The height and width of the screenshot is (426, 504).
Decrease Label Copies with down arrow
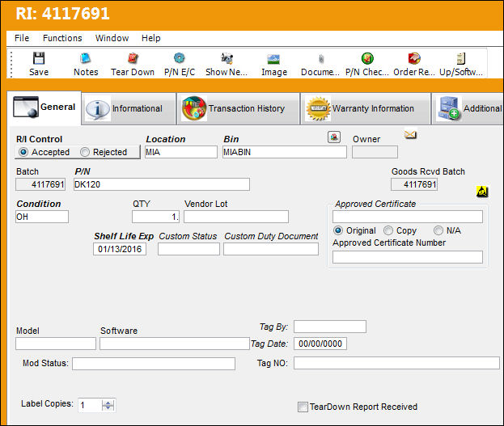[108, 408]
